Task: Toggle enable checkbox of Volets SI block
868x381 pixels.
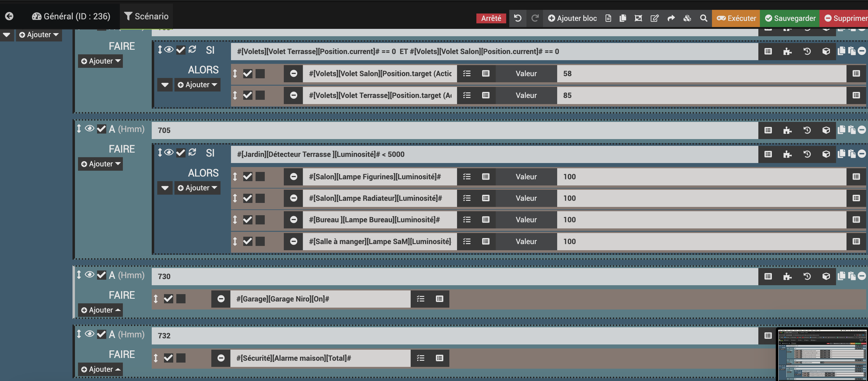Action: tap(181, 50)
